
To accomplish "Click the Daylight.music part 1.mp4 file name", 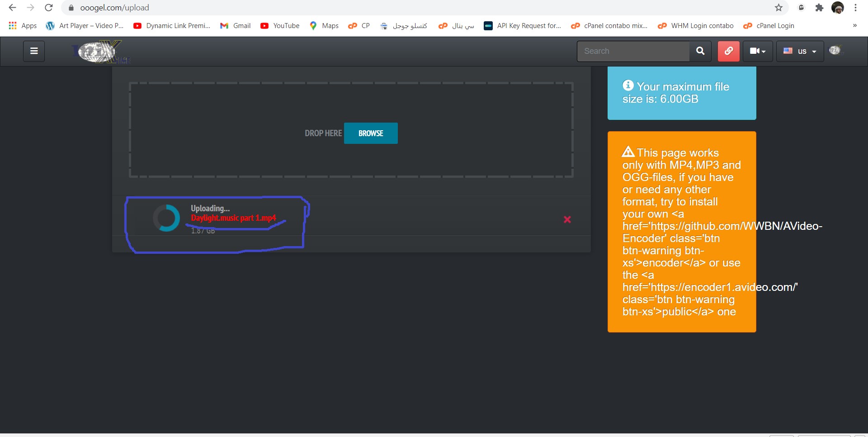I will tap(233, 218).
